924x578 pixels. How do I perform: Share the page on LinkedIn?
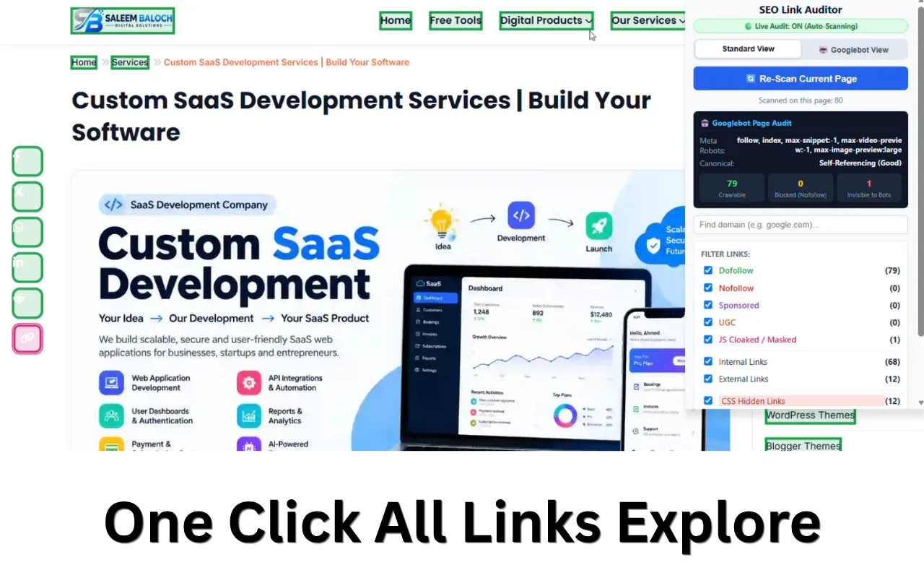pos(27,267)
